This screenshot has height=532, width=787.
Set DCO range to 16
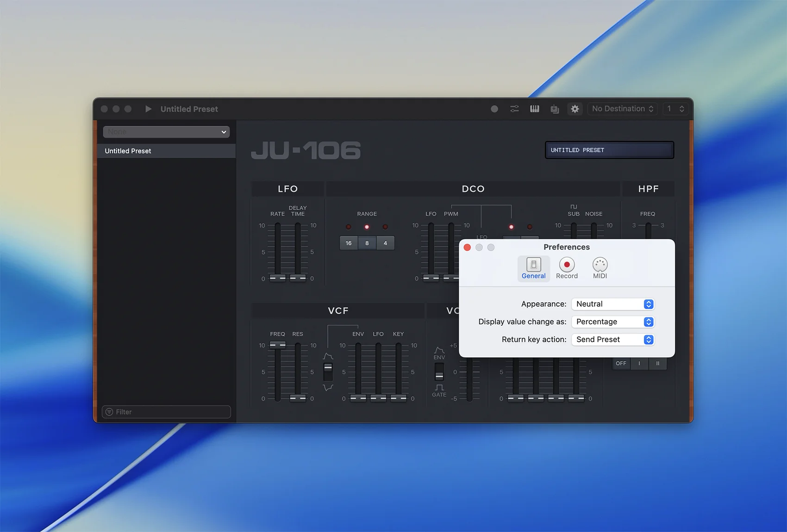349,243
